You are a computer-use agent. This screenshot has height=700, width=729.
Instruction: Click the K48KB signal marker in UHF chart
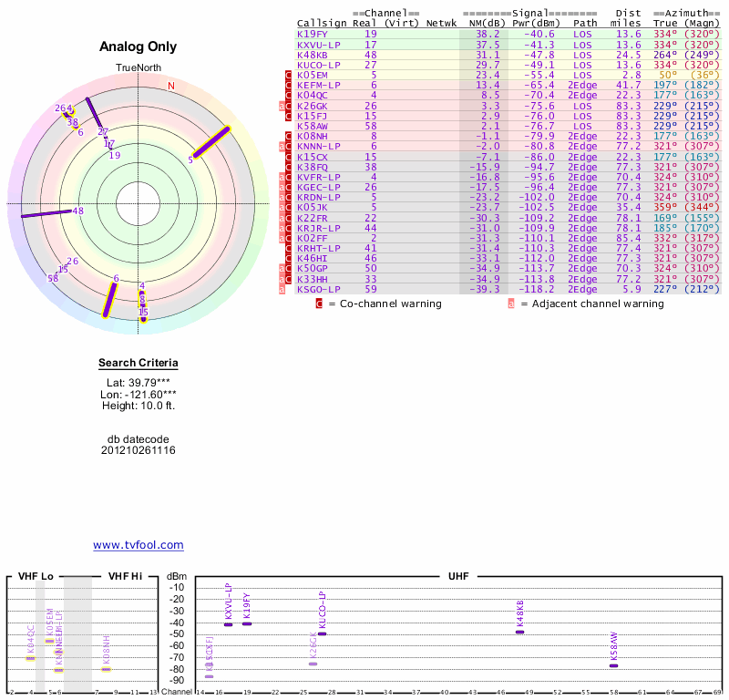coord(519,632)
